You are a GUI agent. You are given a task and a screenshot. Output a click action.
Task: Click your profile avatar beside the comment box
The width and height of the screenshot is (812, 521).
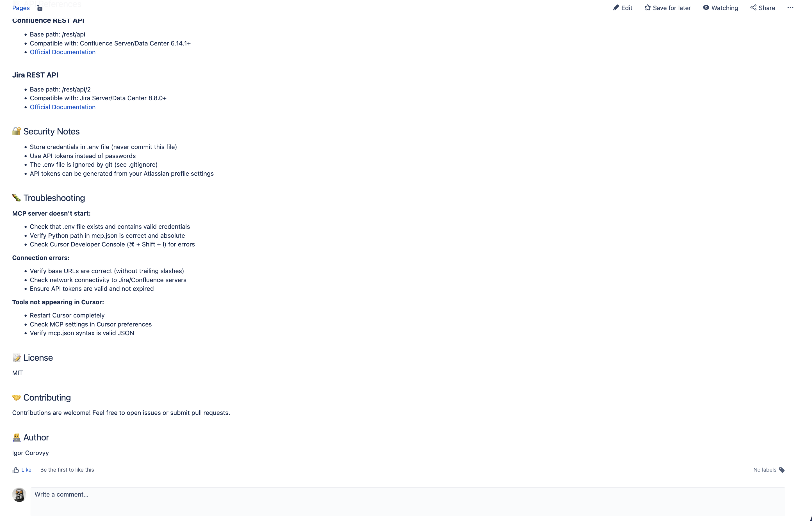(19, 494)
